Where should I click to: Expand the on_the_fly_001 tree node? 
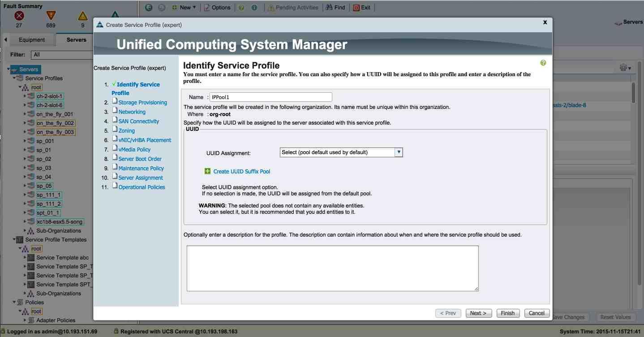(x=25, y=114)
